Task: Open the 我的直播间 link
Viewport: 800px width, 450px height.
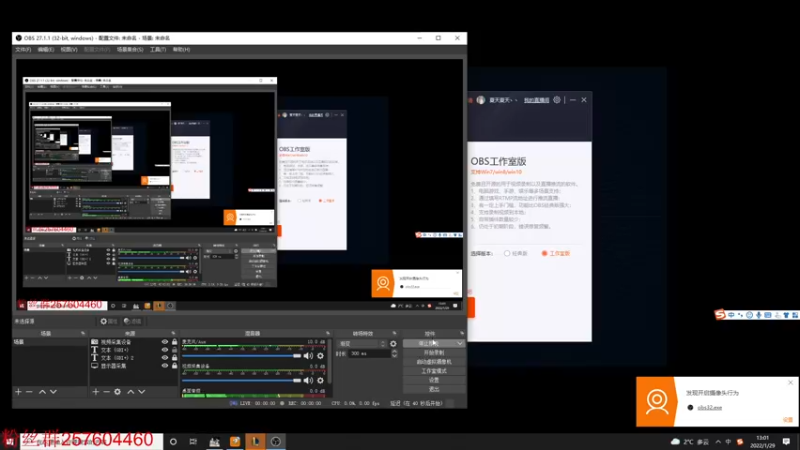Action: 536,100
